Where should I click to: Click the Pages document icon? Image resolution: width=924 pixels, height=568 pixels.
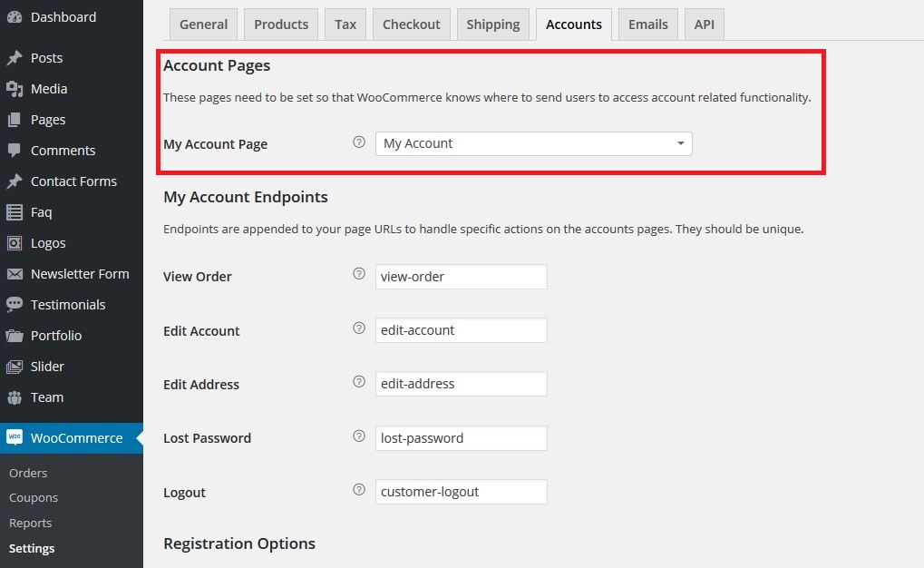click(x=15, y=120)
